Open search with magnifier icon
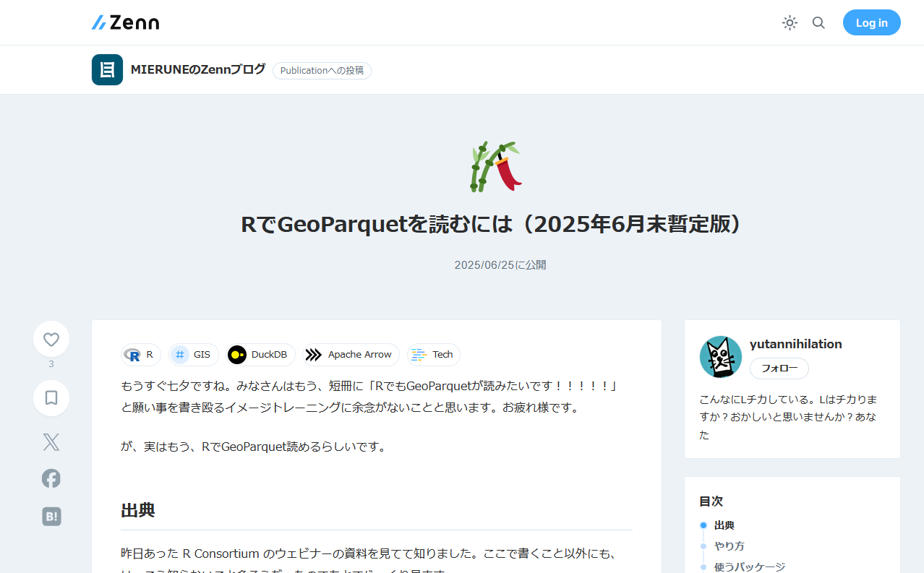This screenshot has height=573, width=924. coord(818,22)
